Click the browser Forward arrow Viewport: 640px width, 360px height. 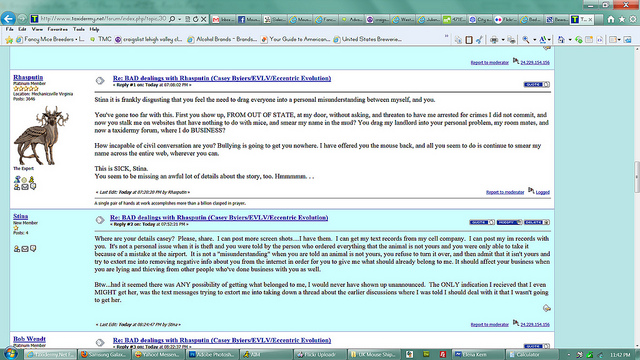(x=22, y=19)
